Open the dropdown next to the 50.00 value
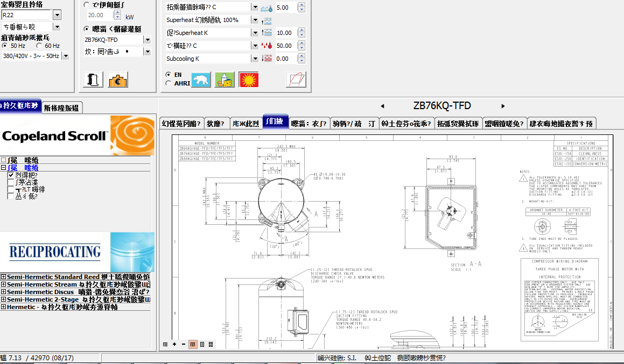Viewport: 624px width, 364px height. pos(255,46)
